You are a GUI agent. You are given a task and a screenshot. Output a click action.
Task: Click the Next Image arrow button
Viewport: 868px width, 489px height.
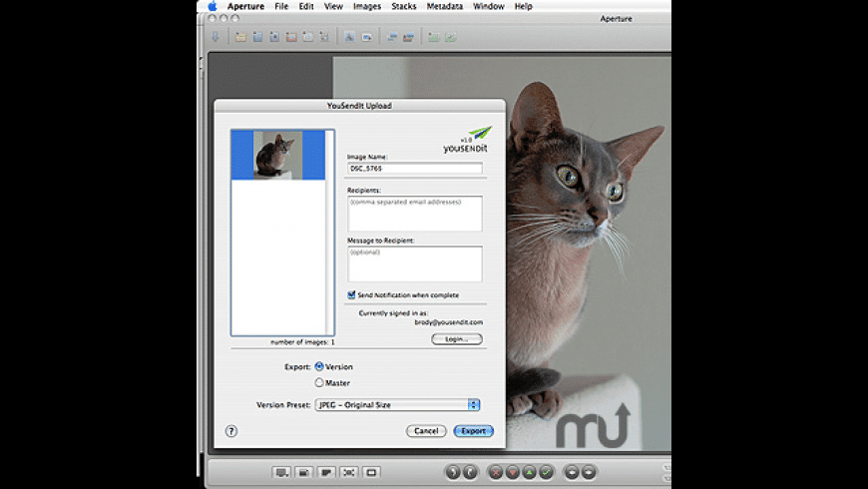(589, 472)
